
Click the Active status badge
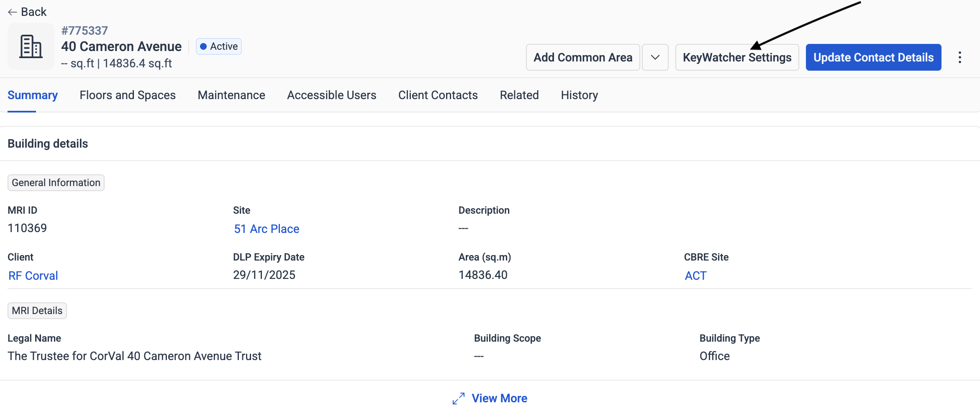[x=219, y=46]
